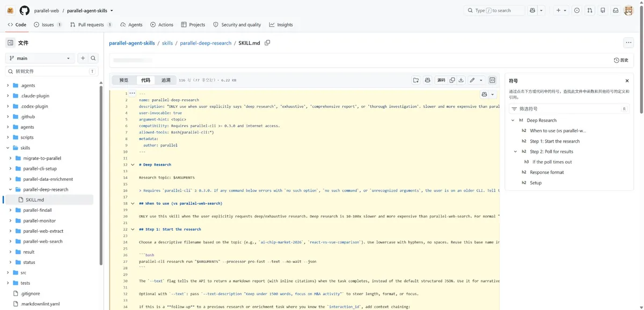Screen dimensions: 644x310
Task: Focus the 筛选符号 filter field
Action: coord(568,109)
